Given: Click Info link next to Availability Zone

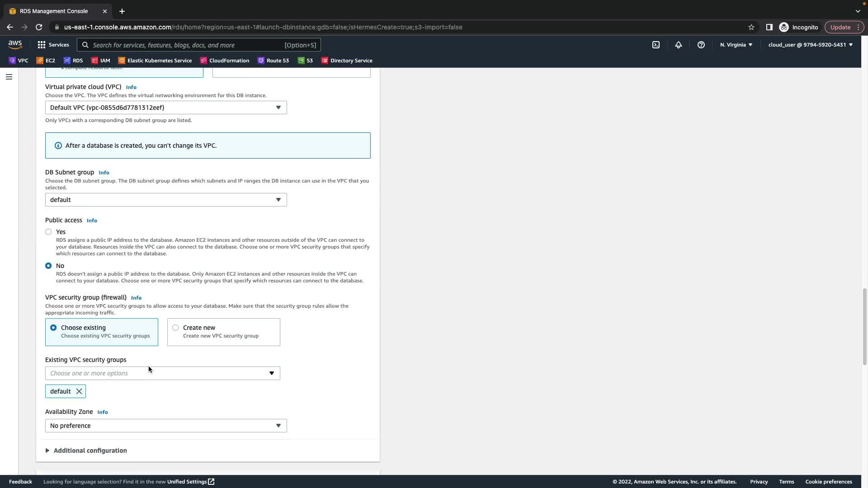Looking at the screenshot, I should 103,412.
